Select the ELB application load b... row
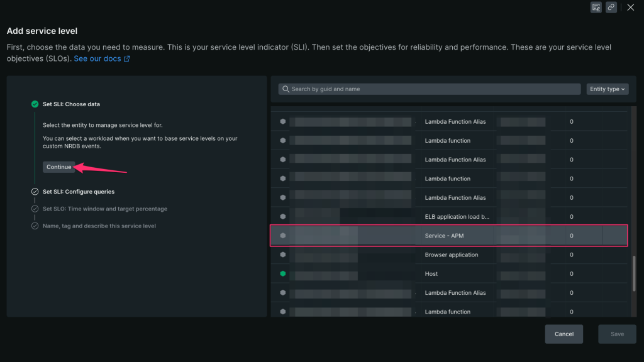Screen dimensions: 644x362 (x=448, y=217)
